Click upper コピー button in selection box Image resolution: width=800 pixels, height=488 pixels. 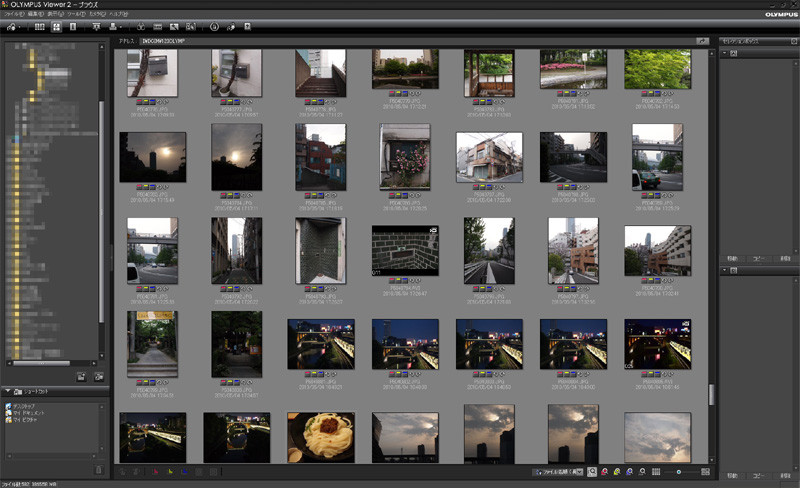(759, 259)
